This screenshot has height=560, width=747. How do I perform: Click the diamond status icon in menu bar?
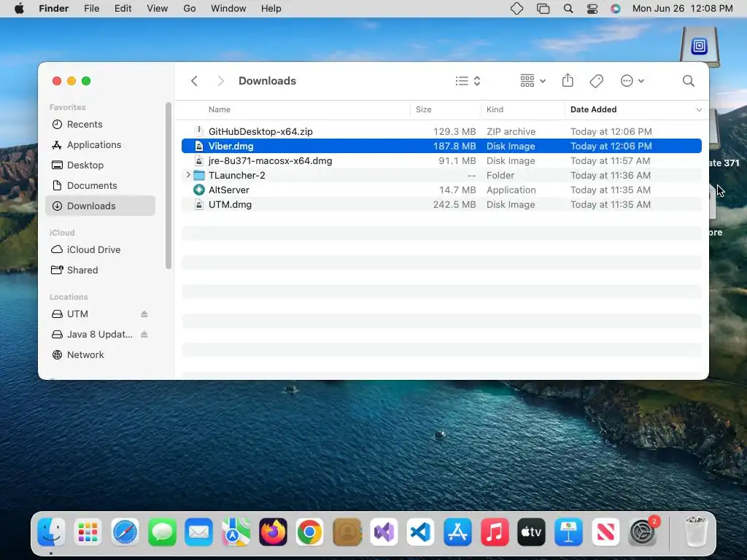coord(517,9)
